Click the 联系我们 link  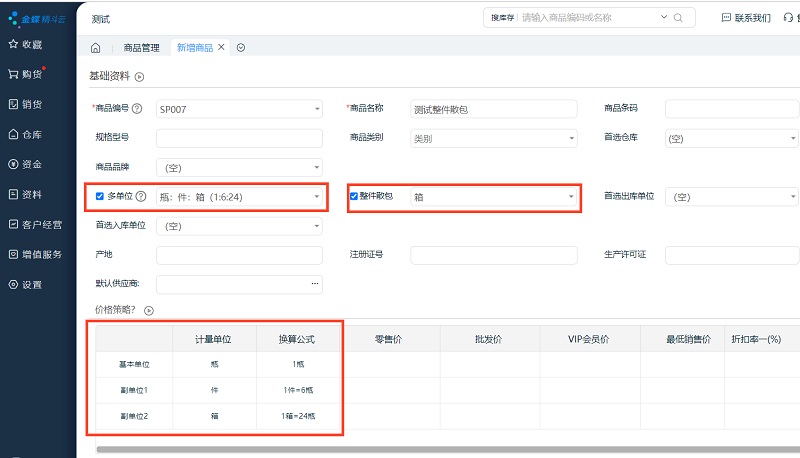click(x=746, y=18)
